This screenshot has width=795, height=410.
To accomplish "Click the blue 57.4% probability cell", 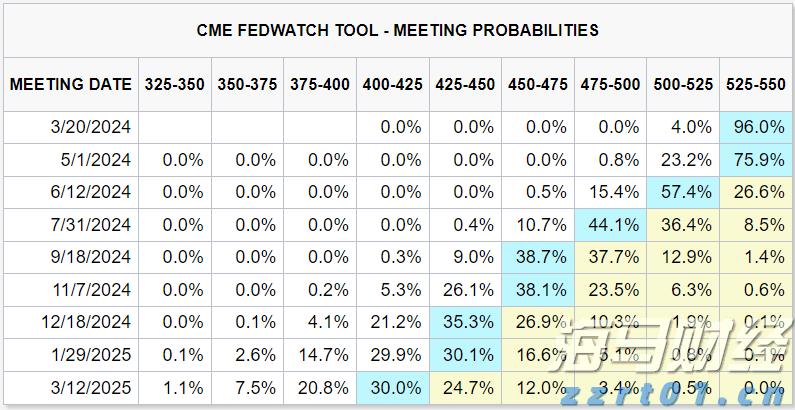I will pyautogui.click(x=682, y=192).
